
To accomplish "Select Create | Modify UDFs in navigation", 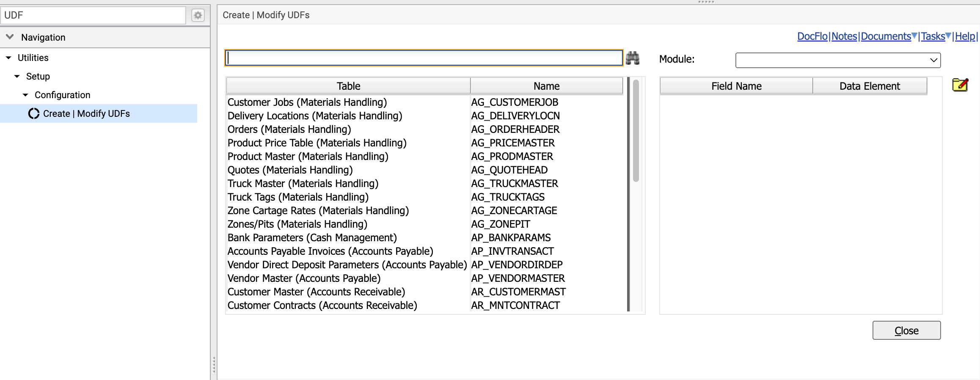I will [86, 113].
